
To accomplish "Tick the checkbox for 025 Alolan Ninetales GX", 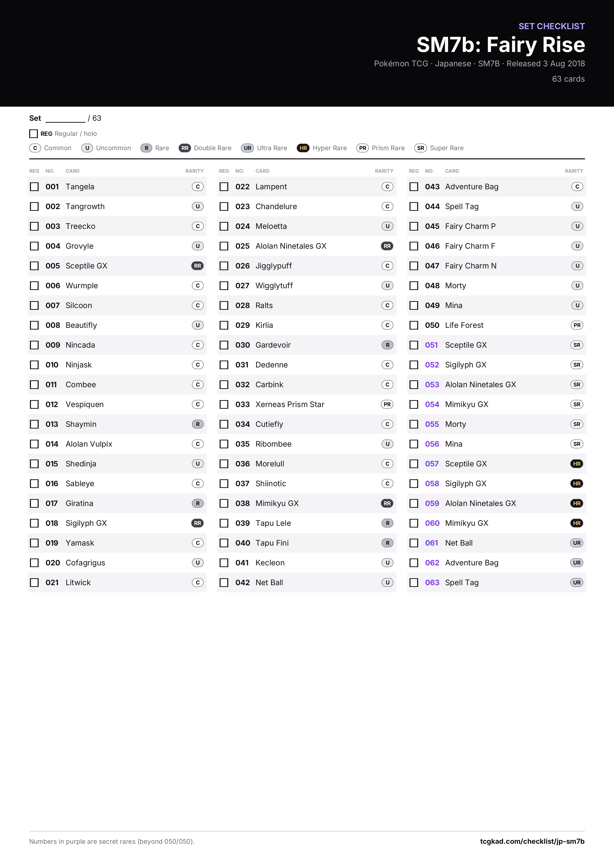I will click(224, 246).
